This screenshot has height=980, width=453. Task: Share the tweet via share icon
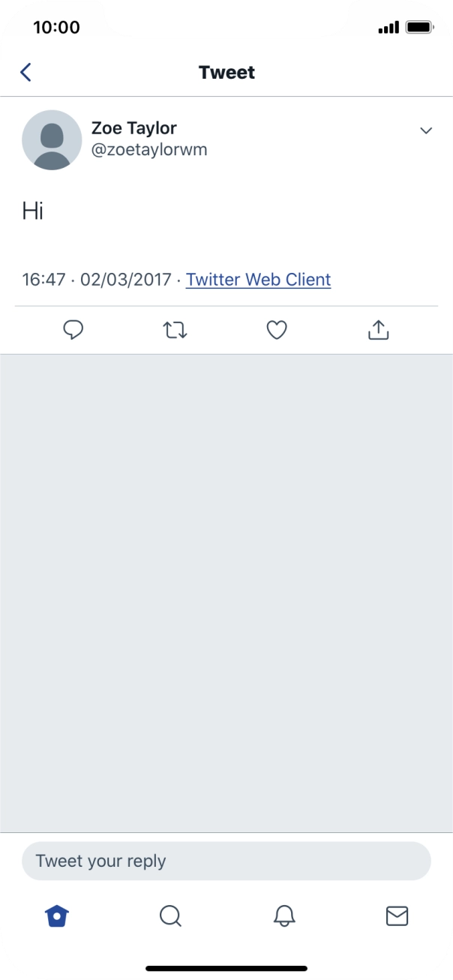click(x=379, y=330)
